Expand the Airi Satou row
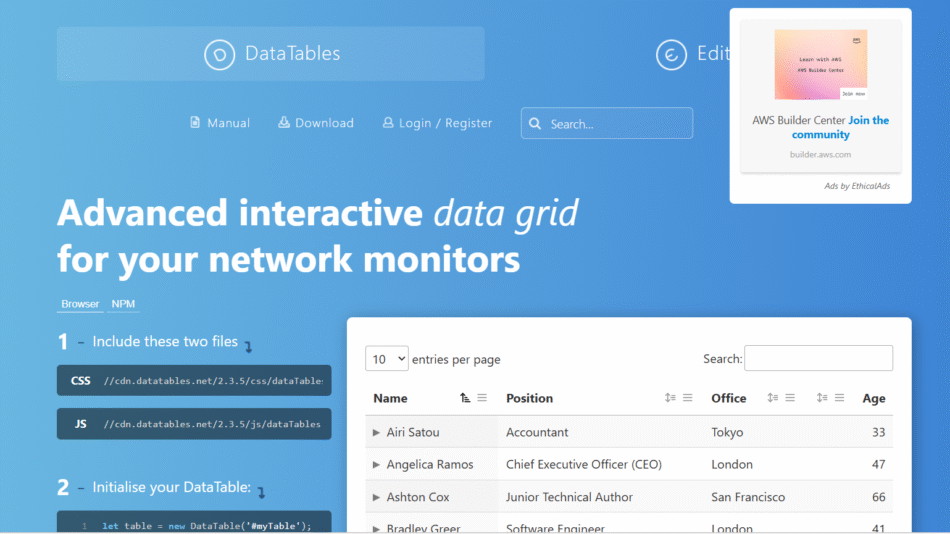The width and height of the screenshot is (950, 534). [376, 432]
